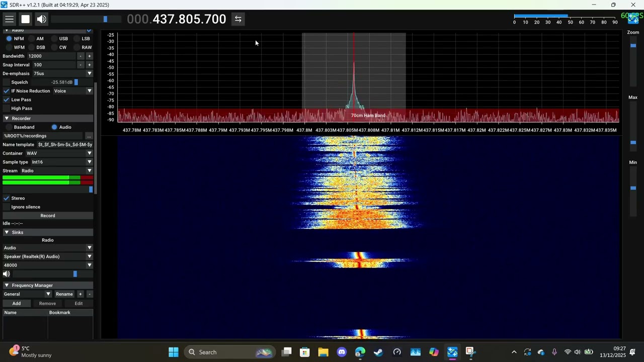Image resolution: width=644 pixels, height=362 pixels.
Task: Open the De-emphasis dropdown
Action: point(62,73)
